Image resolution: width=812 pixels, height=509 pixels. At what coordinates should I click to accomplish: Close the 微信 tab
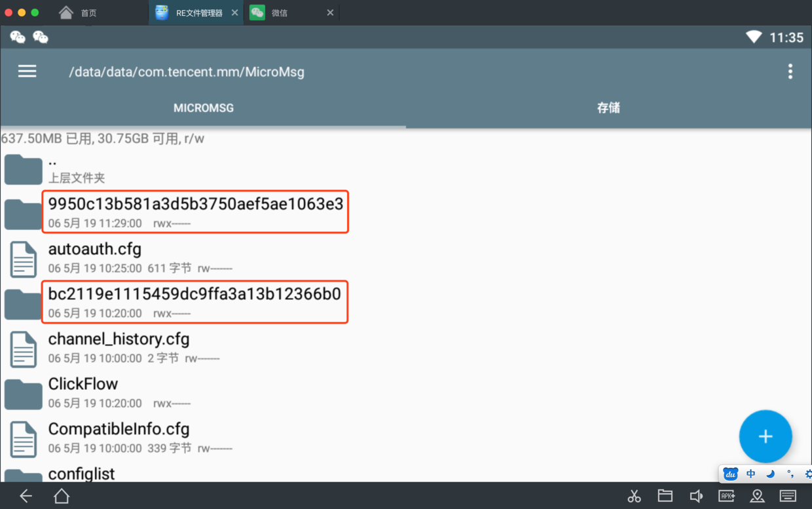[330, 12]
